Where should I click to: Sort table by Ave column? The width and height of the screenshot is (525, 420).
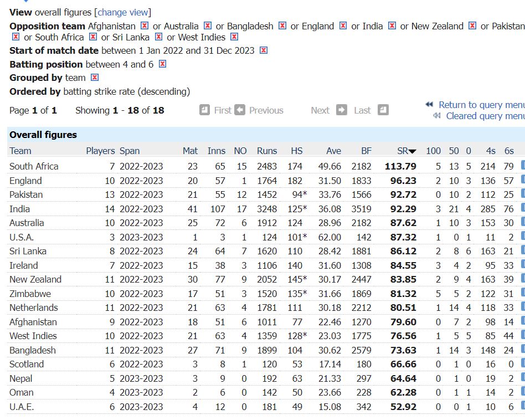point(333,151)
